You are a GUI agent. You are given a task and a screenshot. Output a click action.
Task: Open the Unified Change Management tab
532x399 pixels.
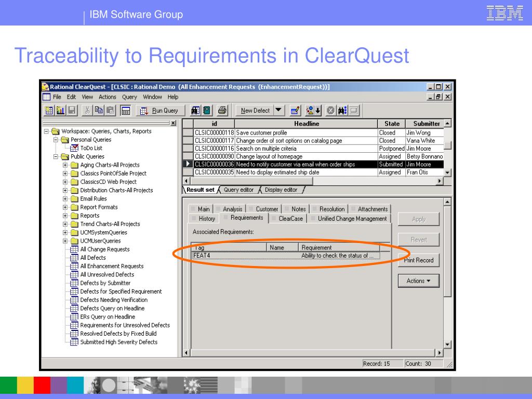(350, 219)
